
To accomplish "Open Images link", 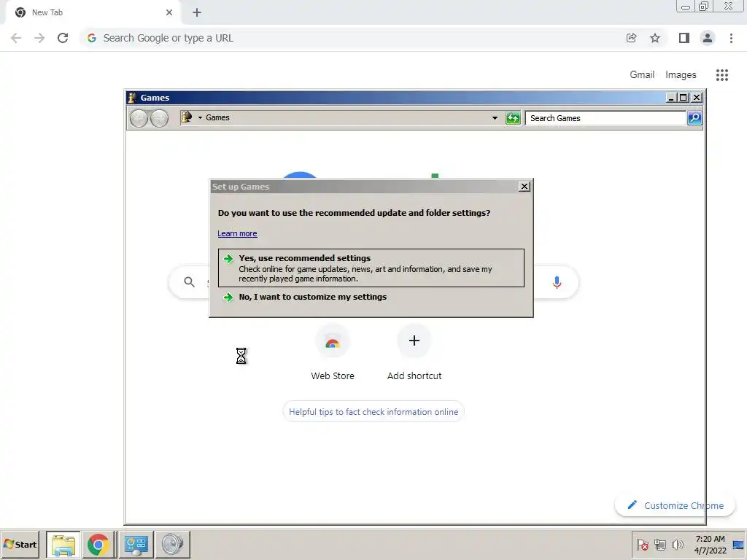I will click(681, 75).
